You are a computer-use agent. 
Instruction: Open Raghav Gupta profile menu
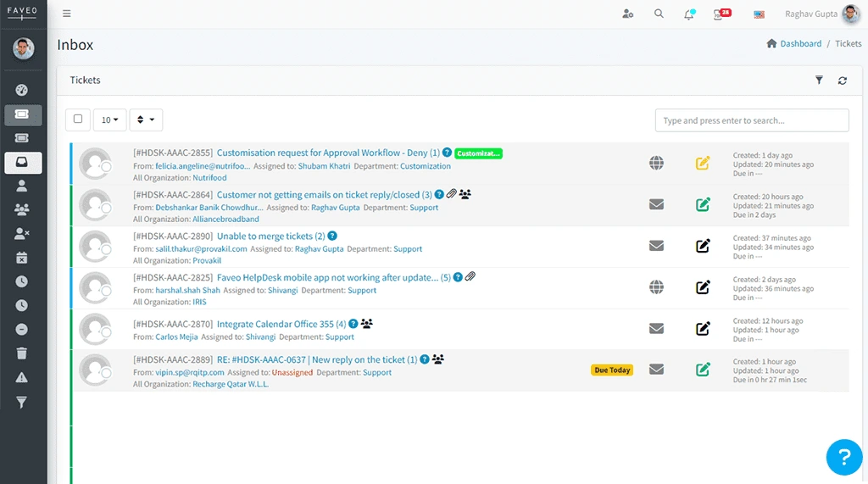[x=821, y=14]
